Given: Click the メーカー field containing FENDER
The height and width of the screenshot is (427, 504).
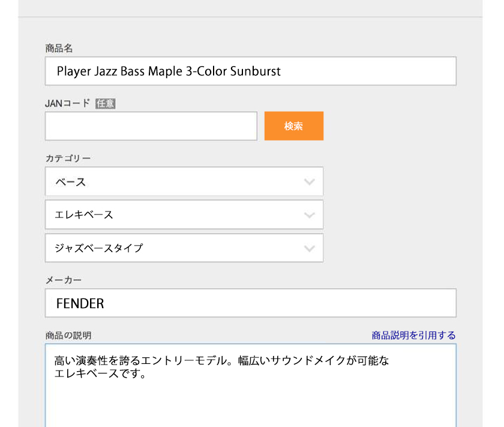Looking at the screenshot, I should tap(250, 303).
